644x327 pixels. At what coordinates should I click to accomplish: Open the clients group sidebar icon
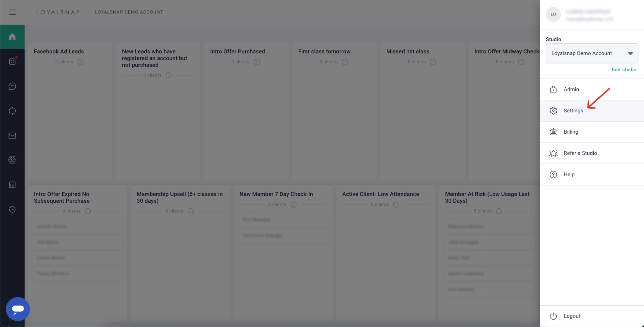12,160
